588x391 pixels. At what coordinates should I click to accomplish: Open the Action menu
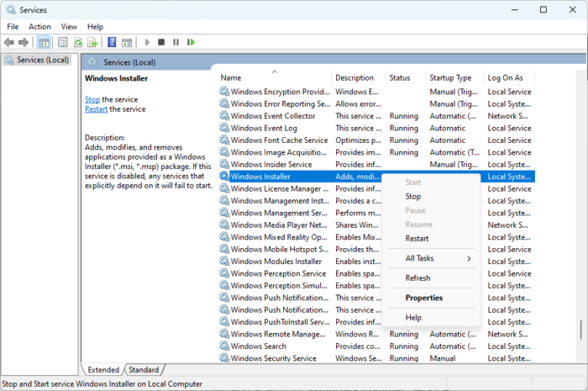coord(39,26)
